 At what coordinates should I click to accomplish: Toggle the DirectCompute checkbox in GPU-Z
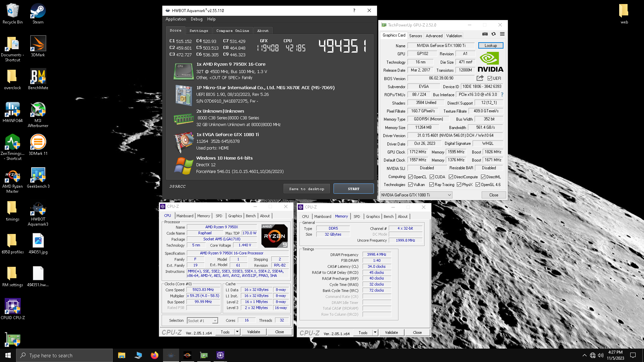pos(451,177)
